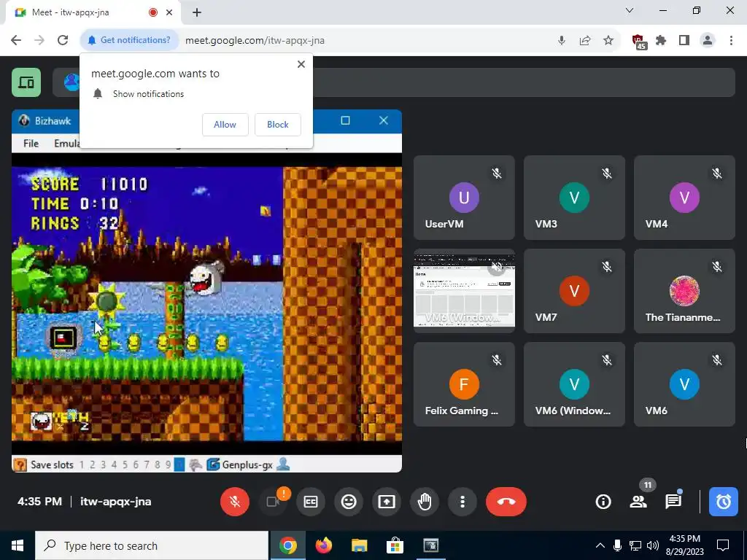Select the VM7 participant tile

574,291
